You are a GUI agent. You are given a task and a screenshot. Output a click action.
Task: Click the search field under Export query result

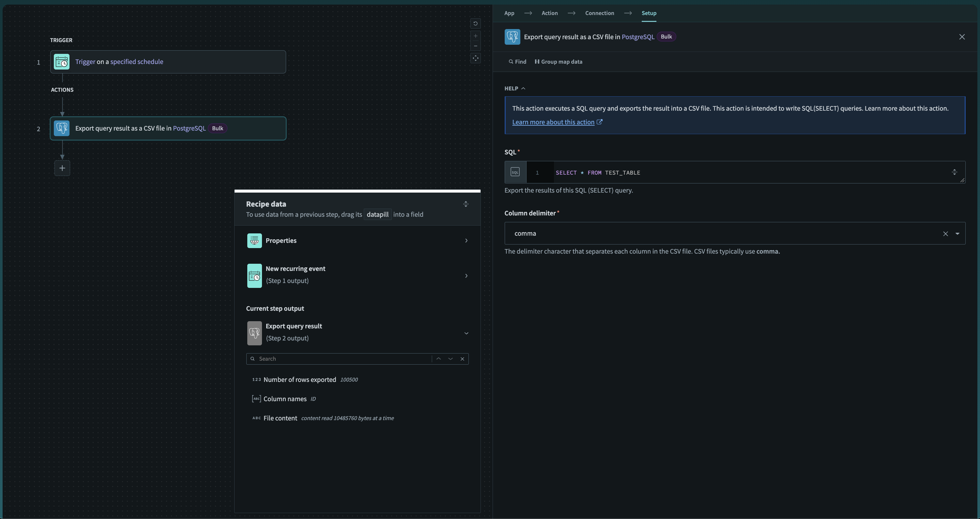339,358
